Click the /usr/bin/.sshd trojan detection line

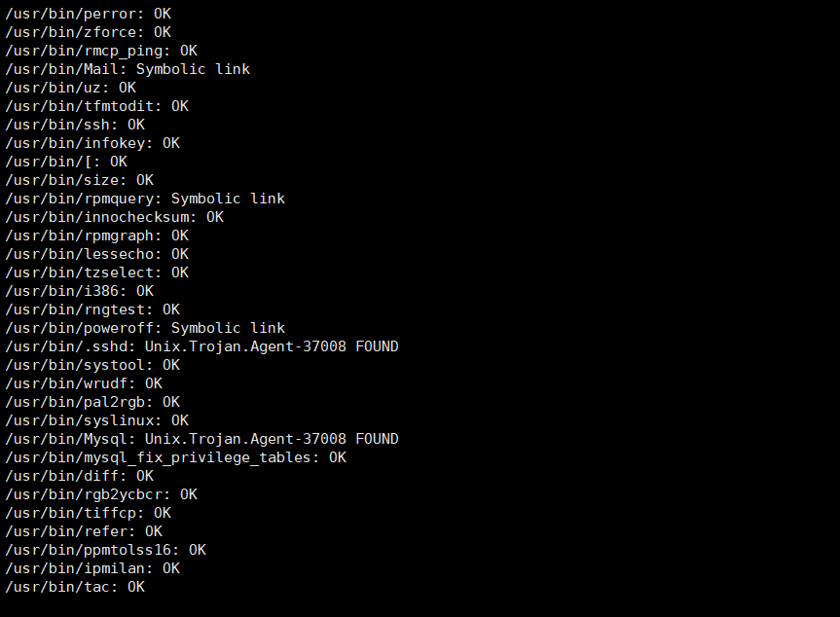[201, 346]
